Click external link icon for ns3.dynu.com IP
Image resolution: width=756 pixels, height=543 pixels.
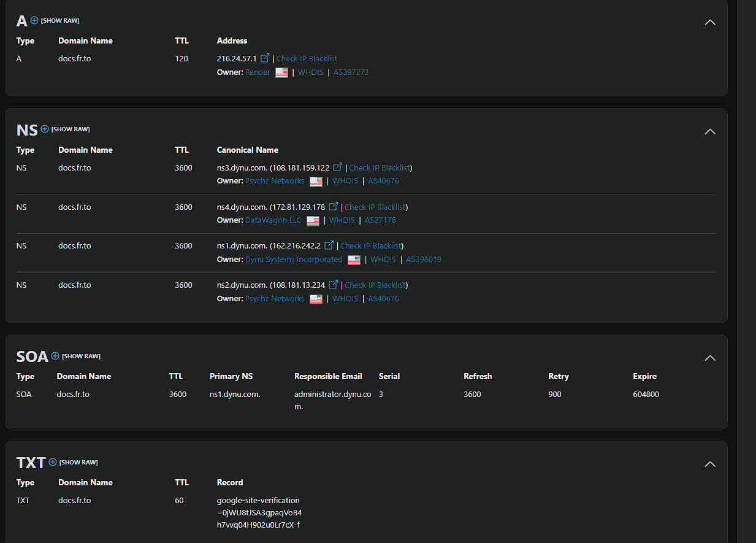tap(337, 167)
